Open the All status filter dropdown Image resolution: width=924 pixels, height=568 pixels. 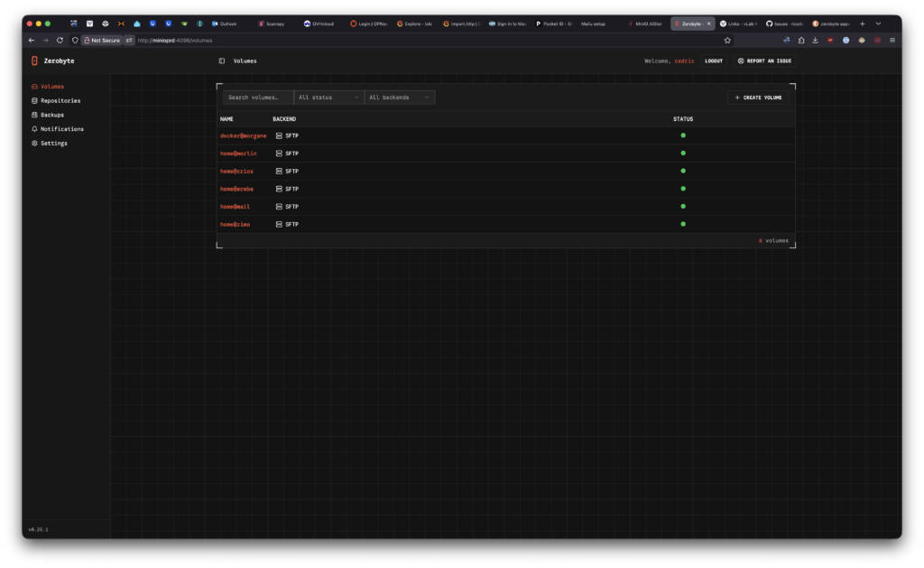[328, 98]
